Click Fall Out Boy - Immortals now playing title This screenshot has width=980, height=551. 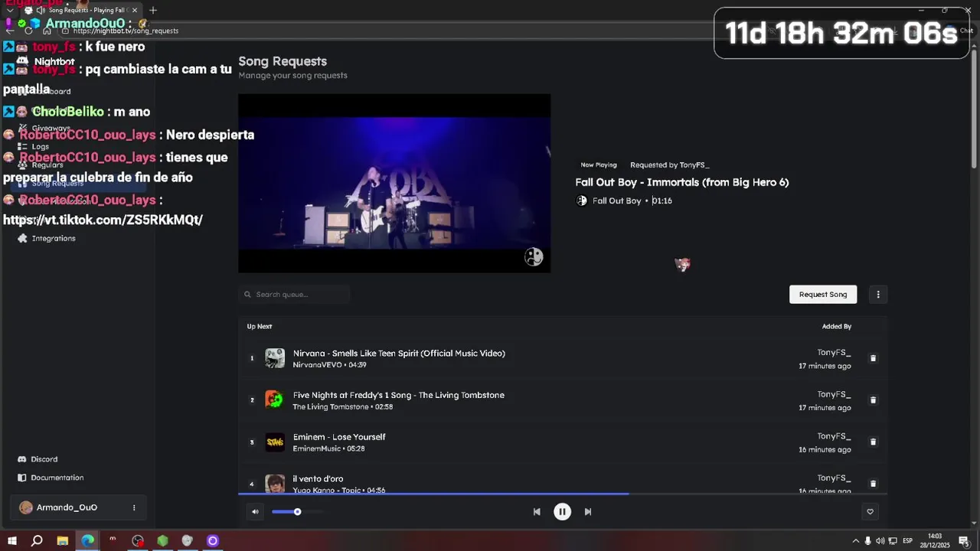coord(682,182)
